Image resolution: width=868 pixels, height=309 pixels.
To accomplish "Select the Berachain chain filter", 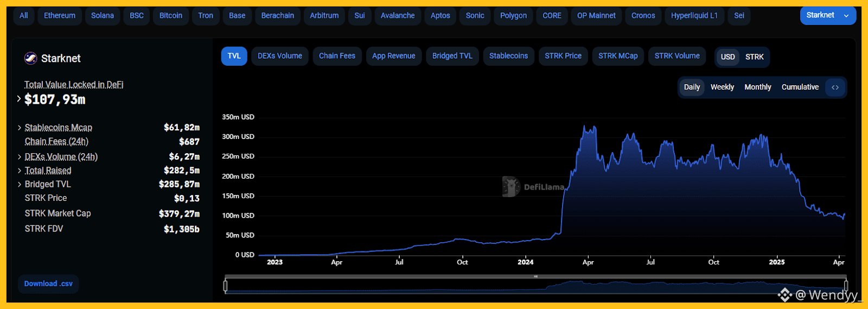I will tap(278, 16).
